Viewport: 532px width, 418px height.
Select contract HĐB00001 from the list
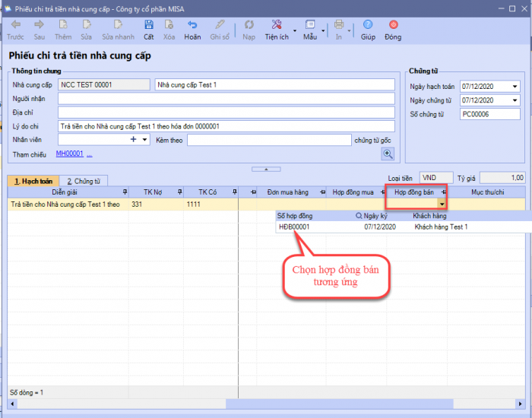click(x=294, y=226)
